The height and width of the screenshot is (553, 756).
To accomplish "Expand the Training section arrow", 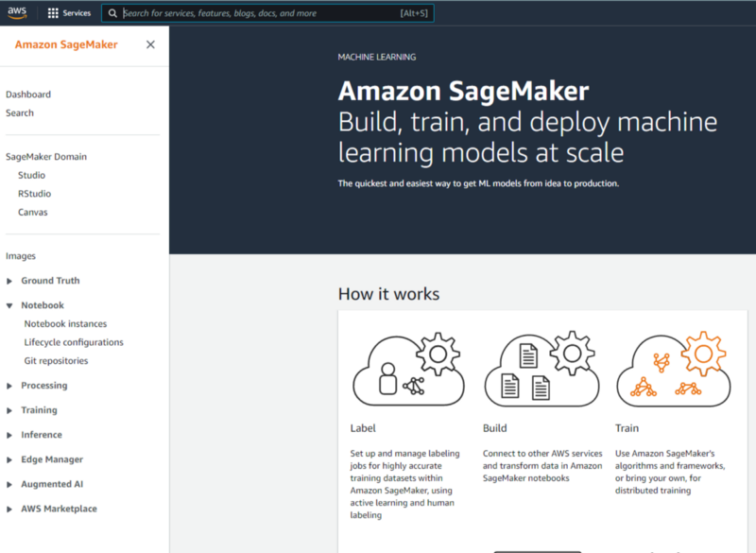I will point(9,410).
